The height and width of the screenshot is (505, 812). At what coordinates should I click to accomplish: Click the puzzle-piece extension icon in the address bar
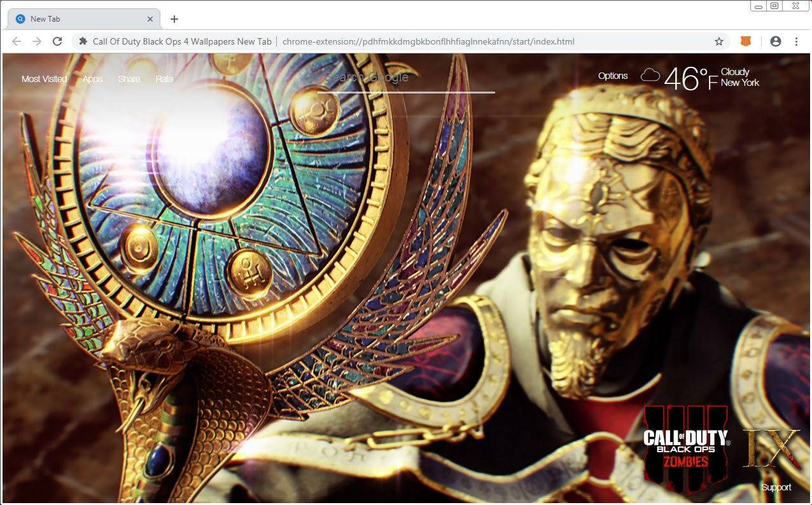point(83,41)
